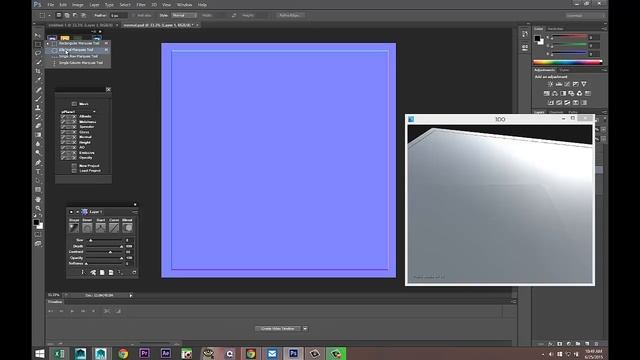Click the Shape preset thumbnail in NDO panel
Viewport: 640px width, 360px height.
(74, 228)
